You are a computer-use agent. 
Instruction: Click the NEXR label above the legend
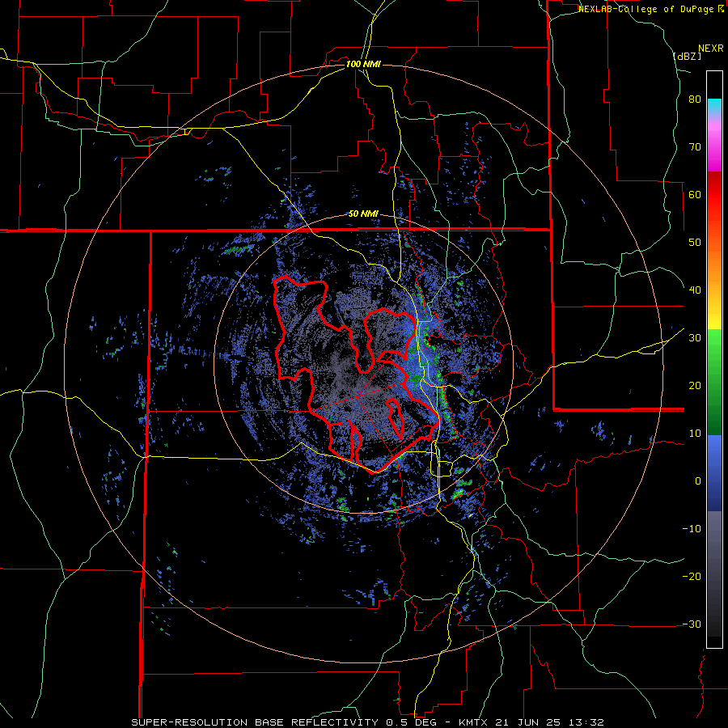coord(710,49)
